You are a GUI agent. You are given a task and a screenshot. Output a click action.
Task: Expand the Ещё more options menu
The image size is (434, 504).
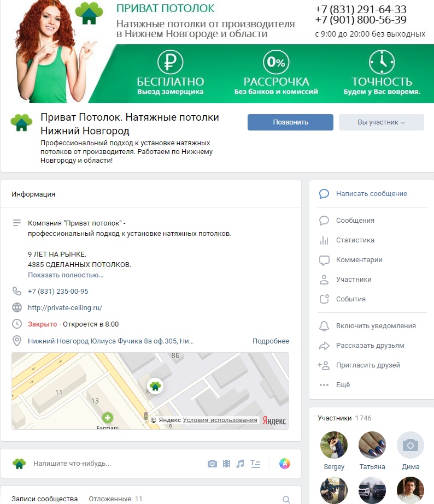click(343, 385)
